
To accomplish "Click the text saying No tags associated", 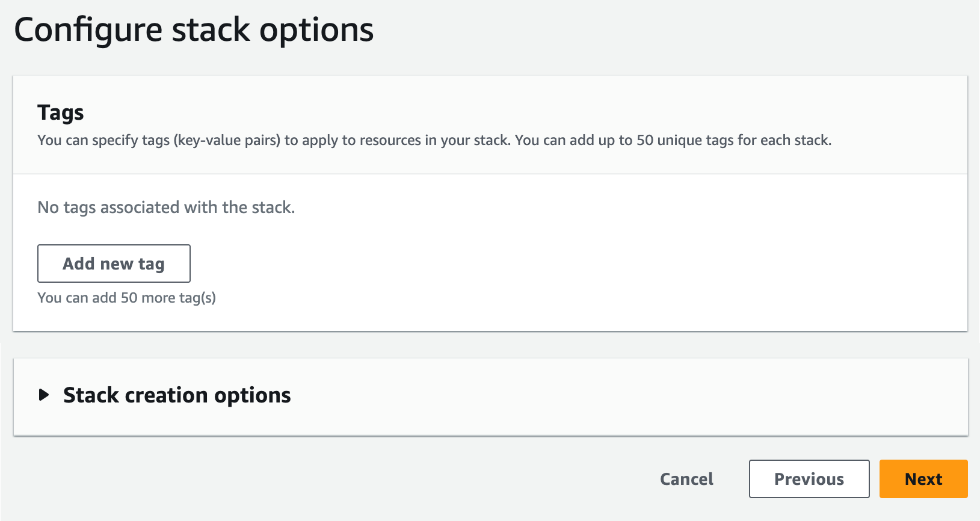I will (x=165, y=207).
